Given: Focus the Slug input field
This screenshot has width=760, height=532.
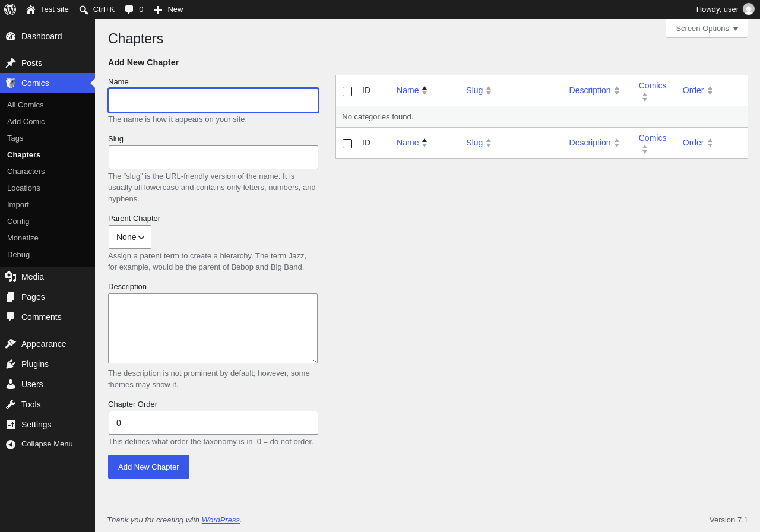Looking at the screenshot, I should point(213,157).
